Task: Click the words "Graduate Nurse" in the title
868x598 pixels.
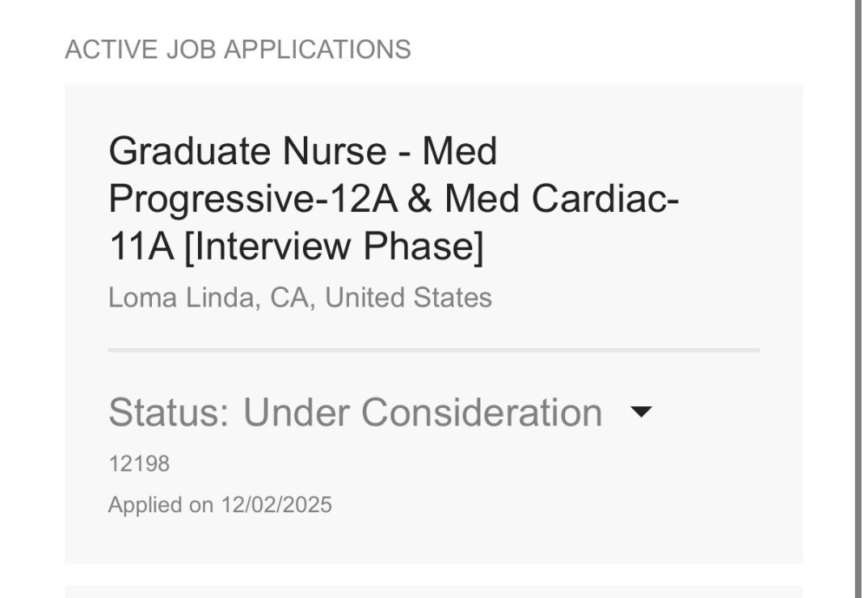Action: point(247,152)
